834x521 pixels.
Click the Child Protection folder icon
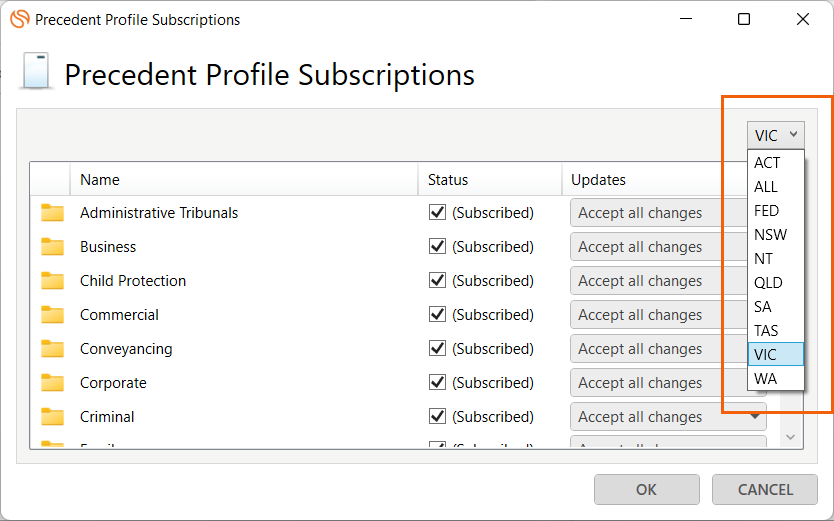coord(52,281)
